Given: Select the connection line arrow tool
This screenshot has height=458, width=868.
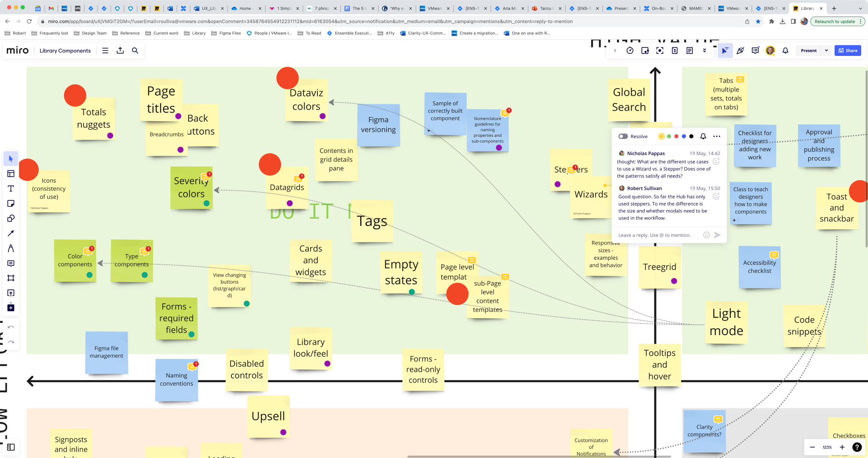Looking at the screenshot, I should pyautogui.click(x=11, y=233).
